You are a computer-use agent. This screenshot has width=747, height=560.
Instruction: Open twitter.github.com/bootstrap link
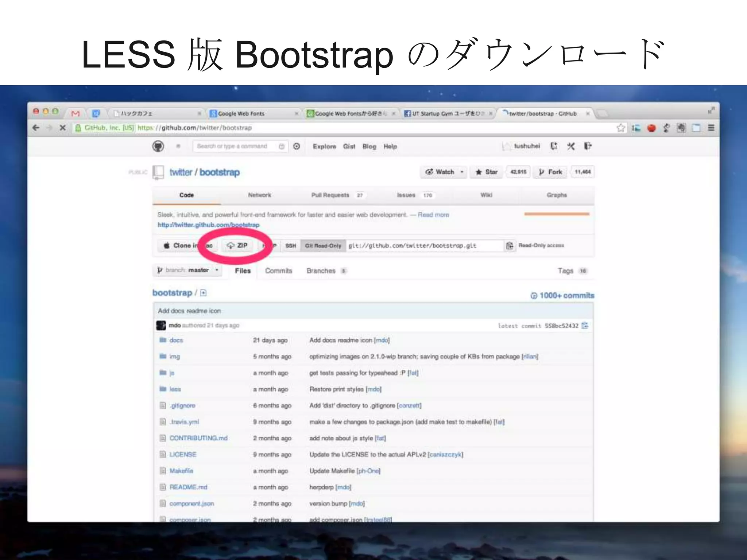208,225
